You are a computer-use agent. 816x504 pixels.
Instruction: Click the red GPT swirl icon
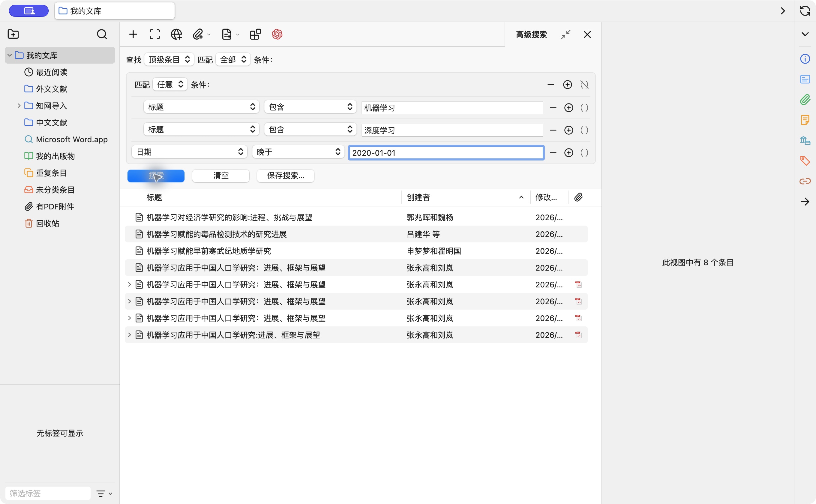point(277,34)
